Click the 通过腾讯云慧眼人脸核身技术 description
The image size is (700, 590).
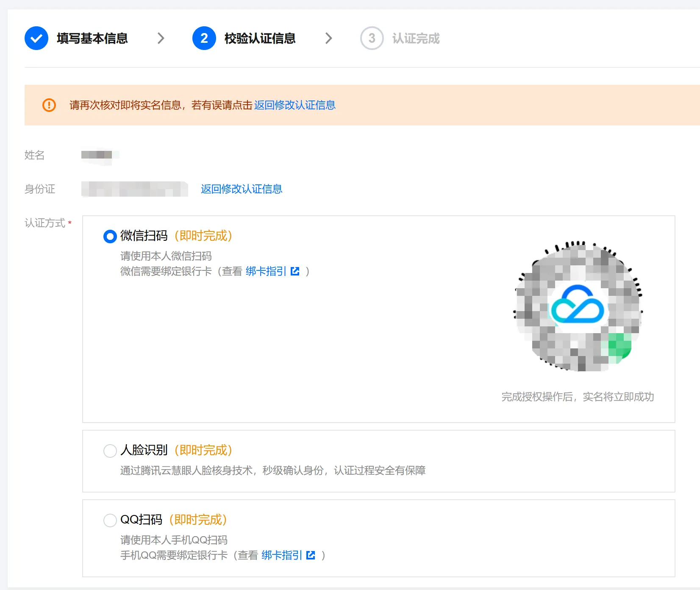[273, 470]
